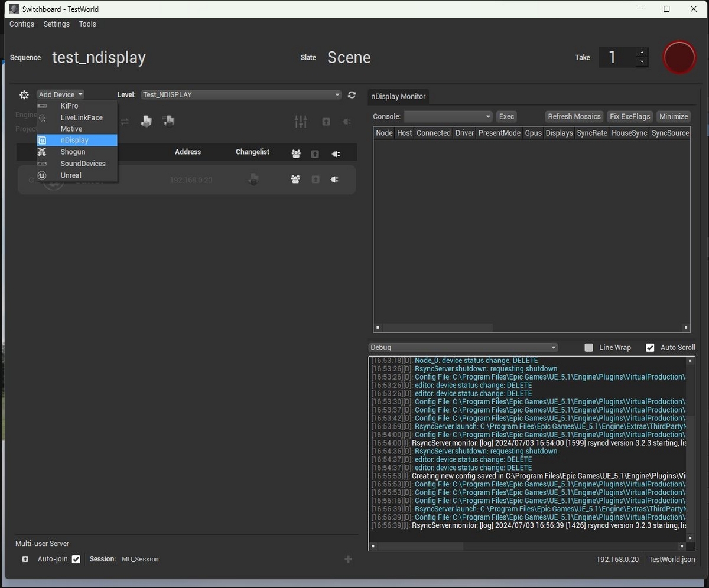Click the multi-user people icon in header row

click(x=296, y=153)
